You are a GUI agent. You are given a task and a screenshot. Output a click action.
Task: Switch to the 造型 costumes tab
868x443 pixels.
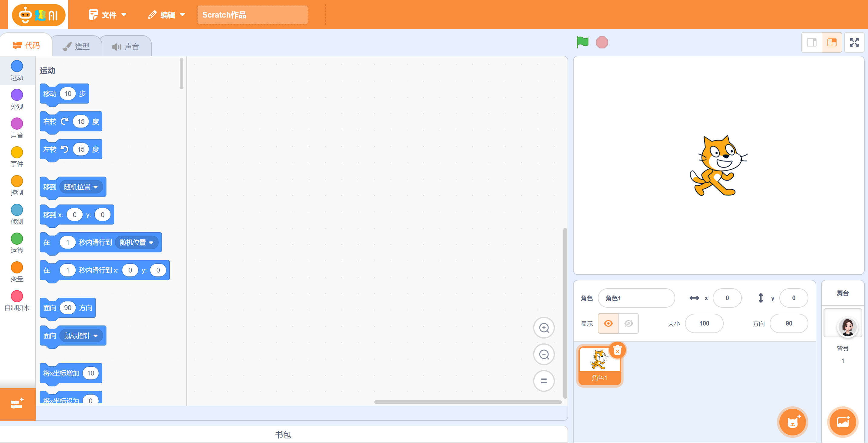(76, 47)
